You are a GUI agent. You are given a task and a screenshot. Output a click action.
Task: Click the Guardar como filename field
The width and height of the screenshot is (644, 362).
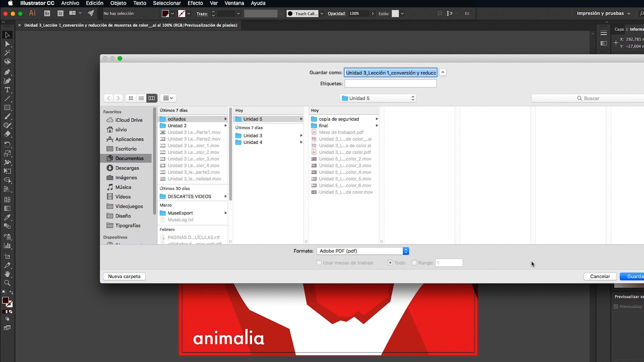(x=391, y=72)
